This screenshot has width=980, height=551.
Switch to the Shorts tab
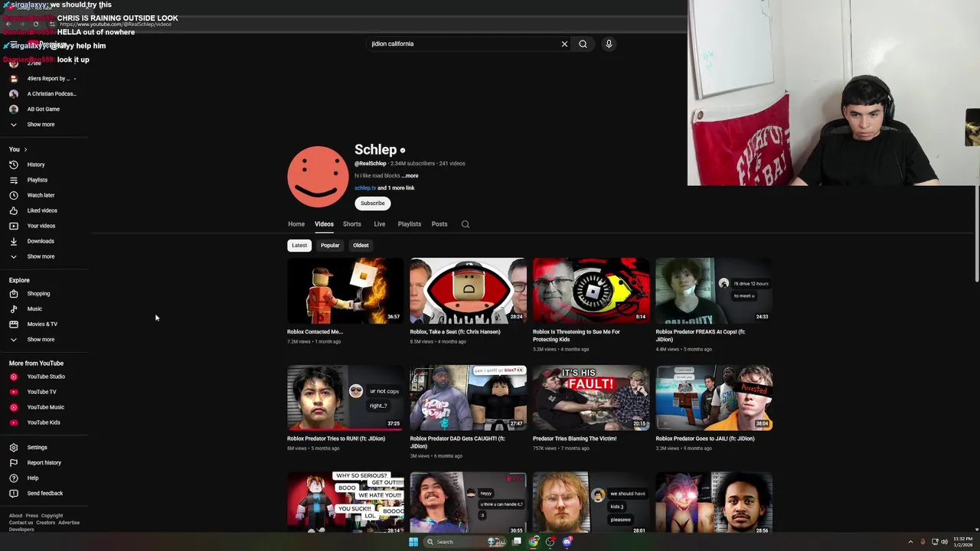(x=351, y=224)
